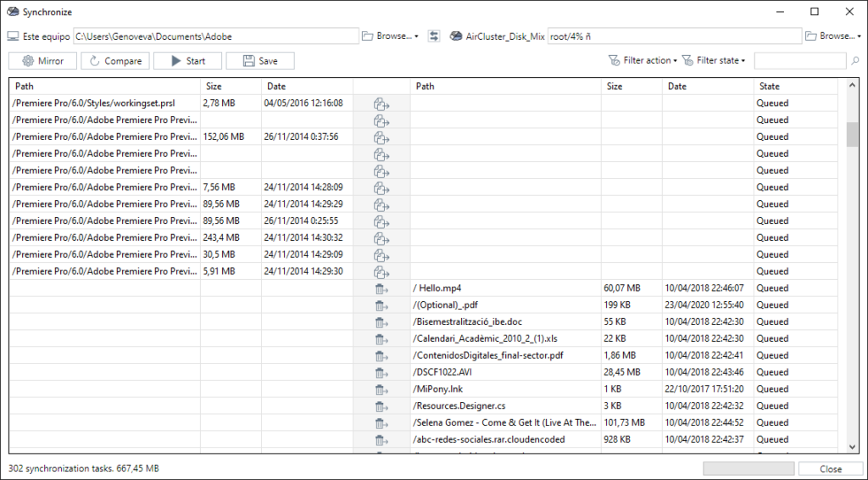This screenshot has width=868, height=480.
Task: Click the search magnifier icon
Action: pos(854,61)
